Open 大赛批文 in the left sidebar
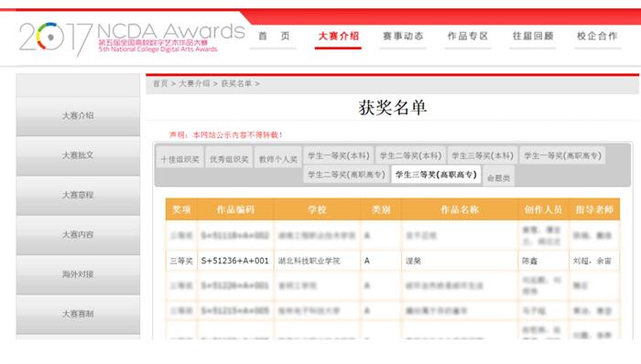Image resolution: width=641 pixels, height=364 pixels. click(x=78, y=155)
